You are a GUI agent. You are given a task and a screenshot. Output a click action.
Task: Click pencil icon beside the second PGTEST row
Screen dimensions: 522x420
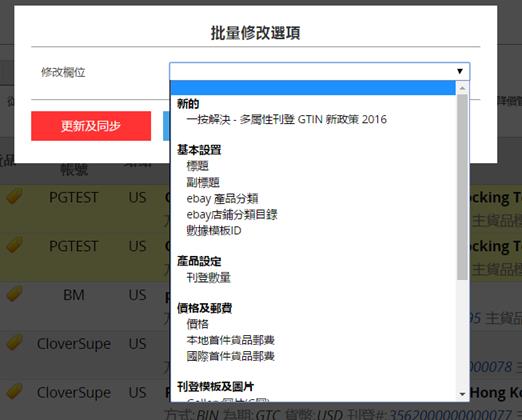pos(15,245)
